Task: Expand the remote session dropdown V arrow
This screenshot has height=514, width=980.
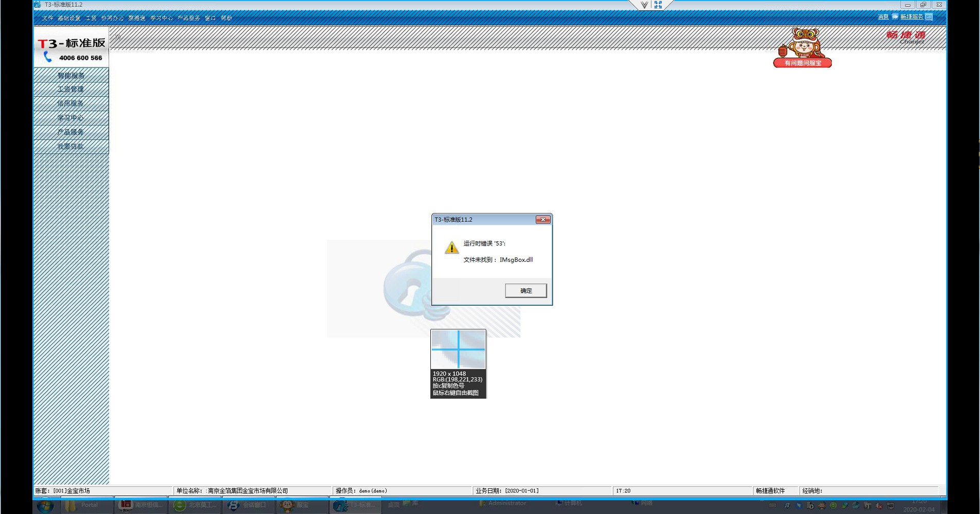Action: point(644,5)
